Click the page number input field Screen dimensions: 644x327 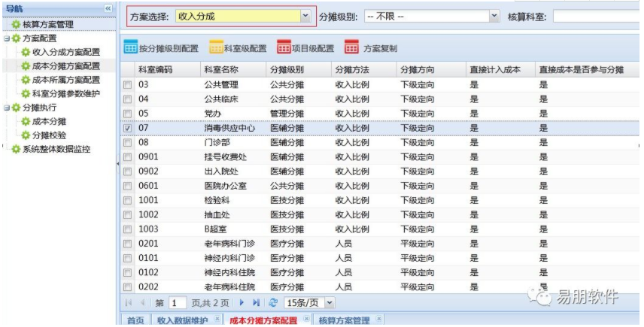pos(178,303)
